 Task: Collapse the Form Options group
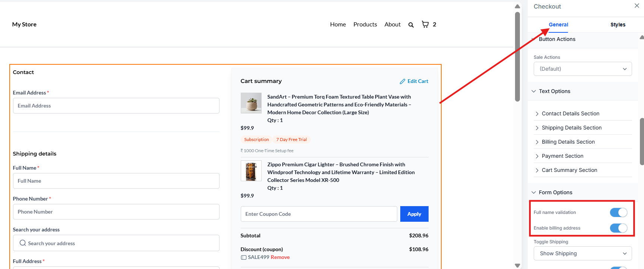(x=555, y=192)
